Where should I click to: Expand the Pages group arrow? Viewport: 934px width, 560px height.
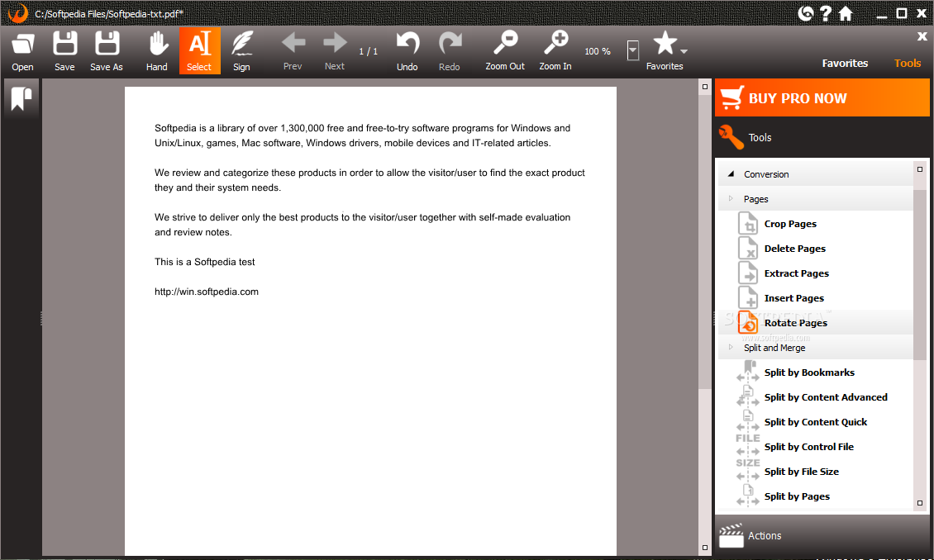point(731,198)
